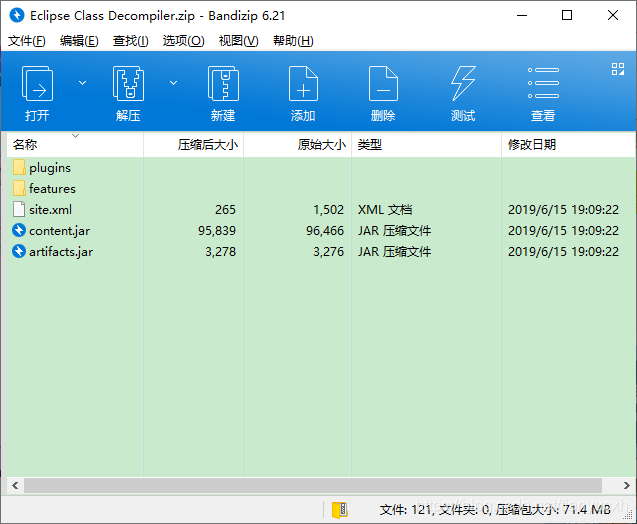Screen dimensions: 637x524
Task: Click the site.xml file name
Action: pos(51,210)
